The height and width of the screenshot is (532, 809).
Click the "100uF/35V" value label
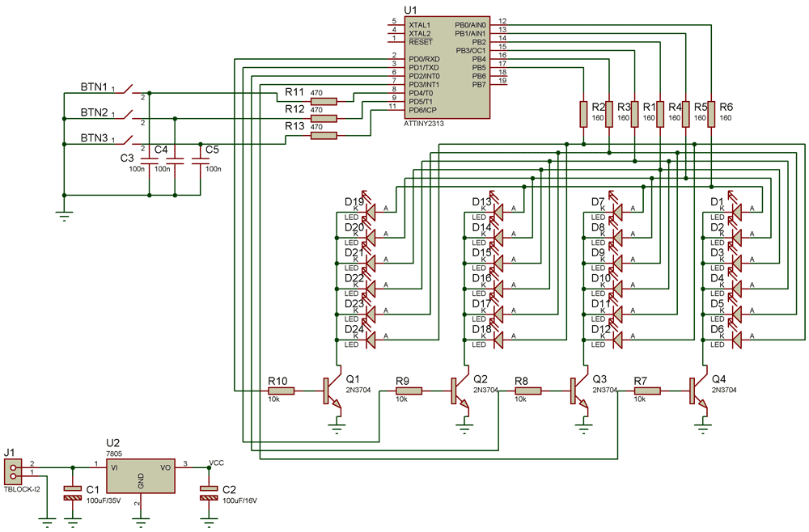tap(104, 500)
